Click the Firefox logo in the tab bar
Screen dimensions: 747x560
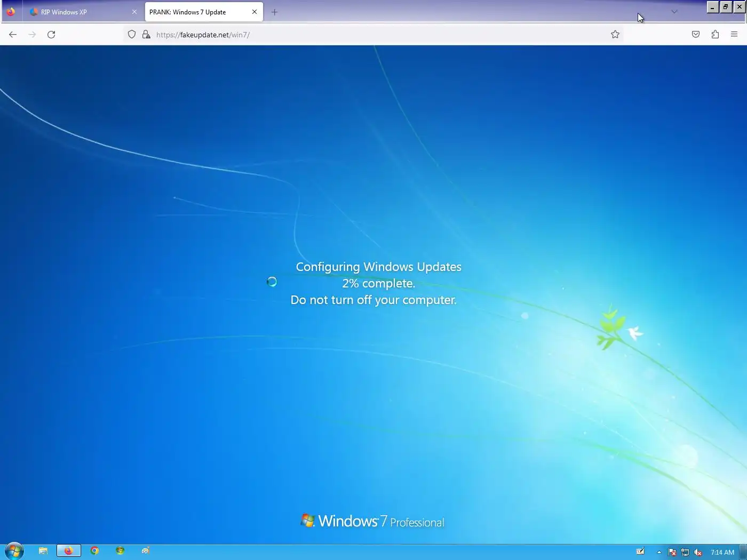[x=11, y=12]
